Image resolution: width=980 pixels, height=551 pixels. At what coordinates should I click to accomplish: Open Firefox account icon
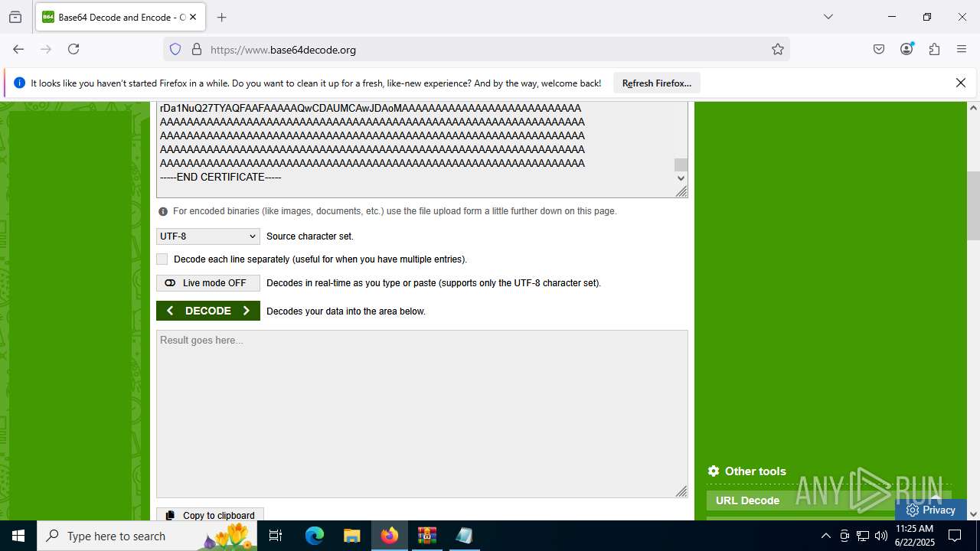[x=906, y=49]
